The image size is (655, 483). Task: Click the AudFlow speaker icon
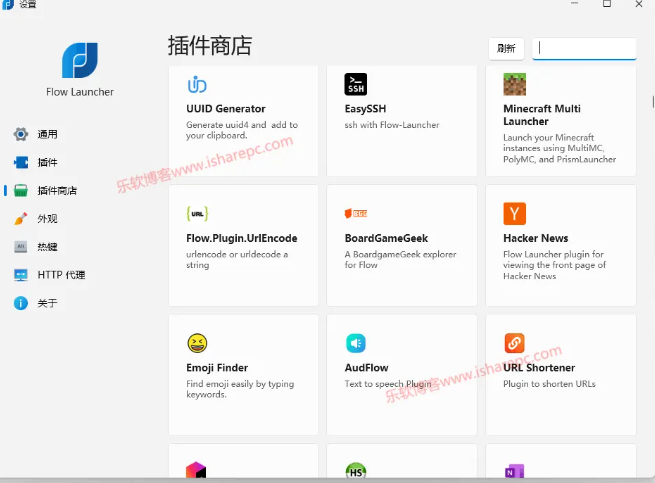[355, 343]
